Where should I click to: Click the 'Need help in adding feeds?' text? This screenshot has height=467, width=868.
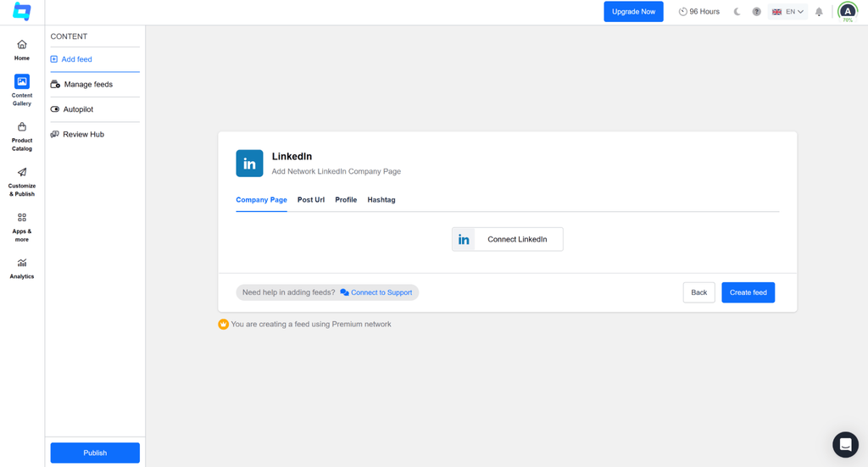click(x=288, y=292)
